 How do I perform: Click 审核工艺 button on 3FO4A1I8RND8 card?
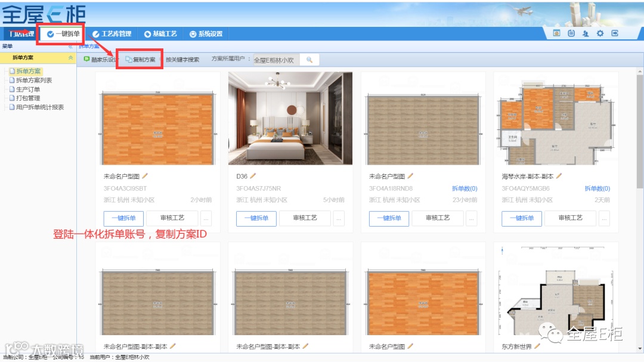pyautogui.click(x=438, y=218)
